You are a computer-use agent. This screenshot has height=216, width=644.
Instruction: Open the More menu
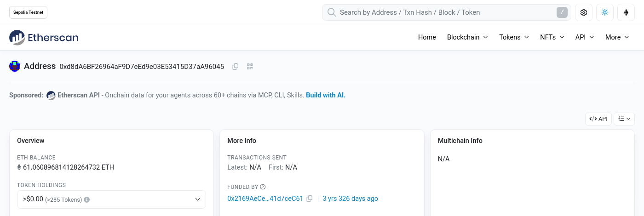(x=617, y=37)
